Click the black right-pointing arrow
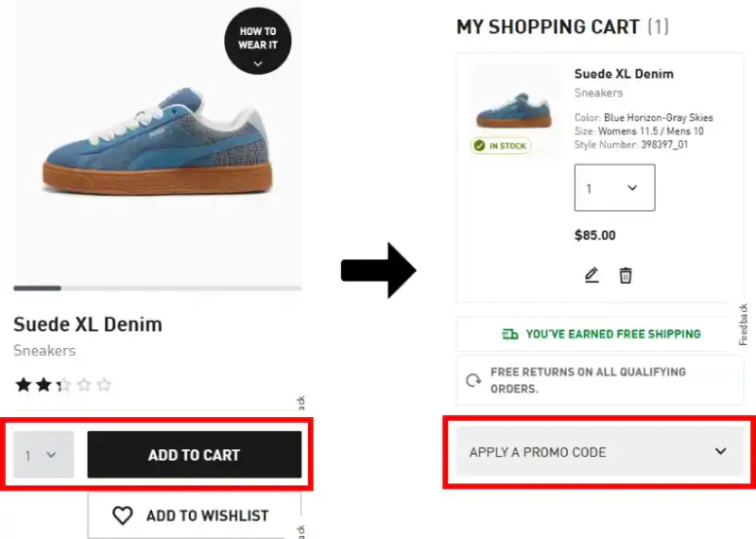This screenshot has height=539, width=756. pyautogui.click(x=378, y=271)
